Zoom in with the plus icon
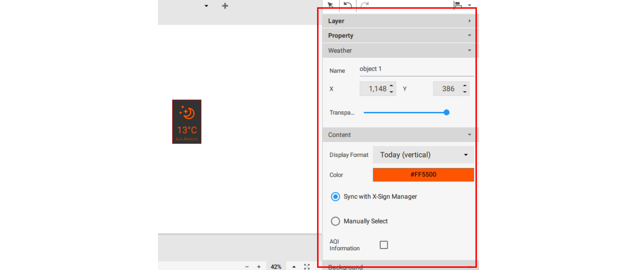Screen dimensions: 644x270 click(259, 267)
